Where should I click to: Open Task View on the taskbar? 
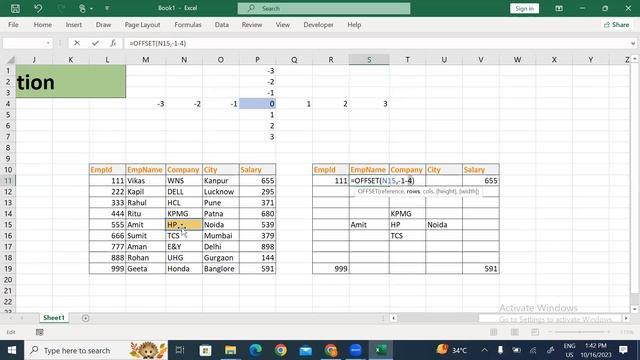click(x=180, y=350)
